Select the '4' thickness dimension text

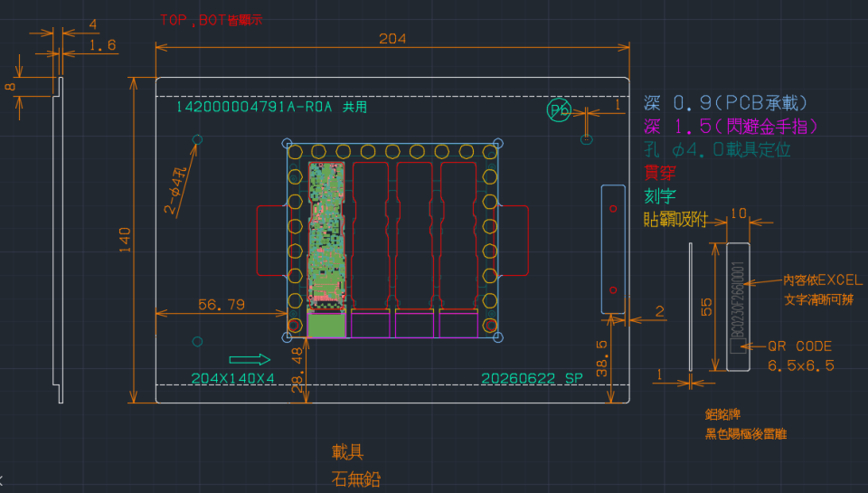point(93,24)
